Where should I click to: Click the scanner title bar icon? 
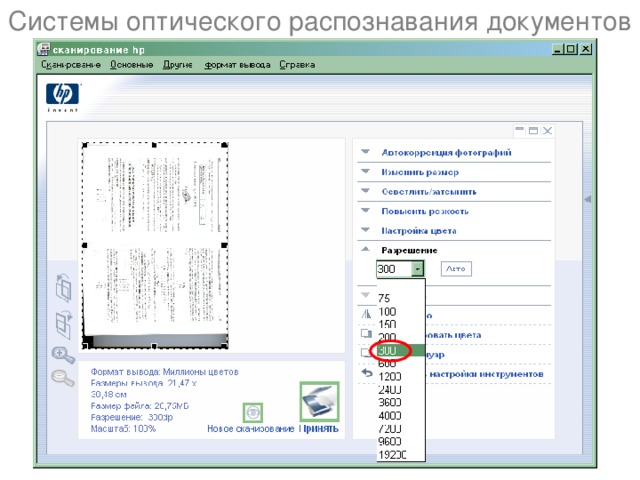[x=43, y=49]
